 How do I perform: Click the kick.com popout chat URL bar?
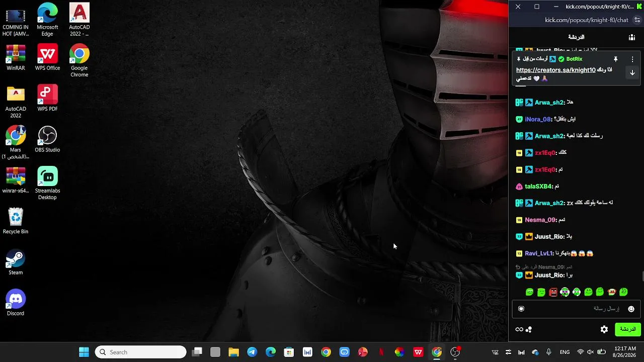[587, 20]
